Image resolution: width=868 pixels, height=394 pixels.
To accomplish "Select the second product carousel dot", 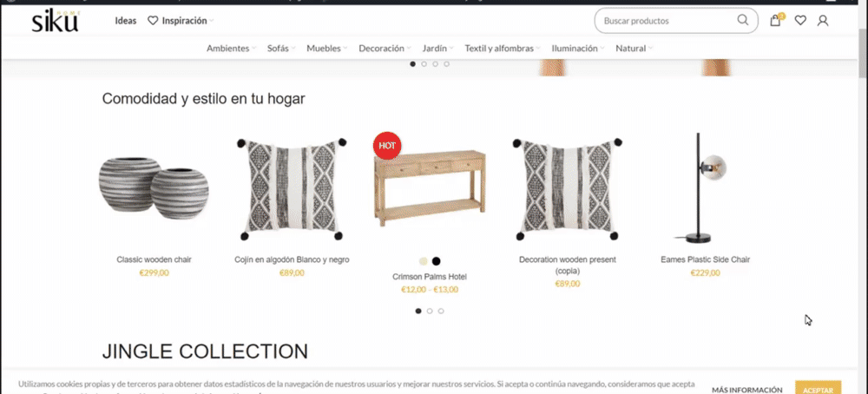I will pyautogui.click(x=430, y=311).
